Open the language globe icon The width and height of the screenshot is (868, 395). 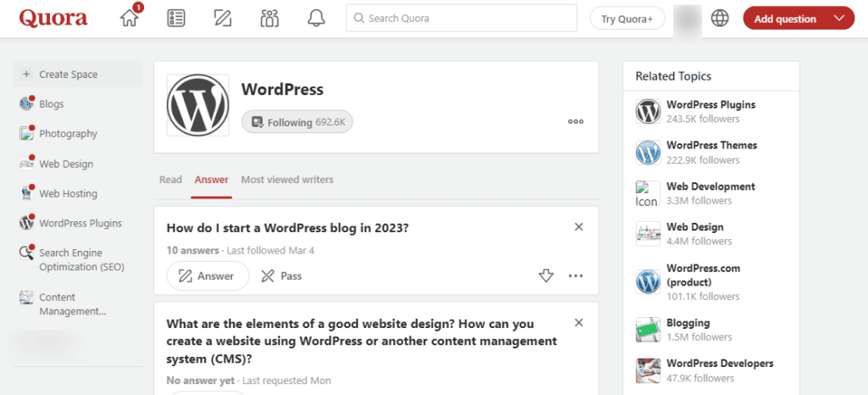[x=720, y=19]
